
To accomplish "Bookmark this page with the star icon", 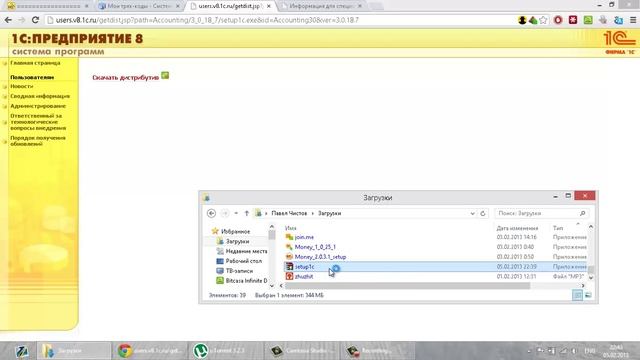I will [543, 20].
